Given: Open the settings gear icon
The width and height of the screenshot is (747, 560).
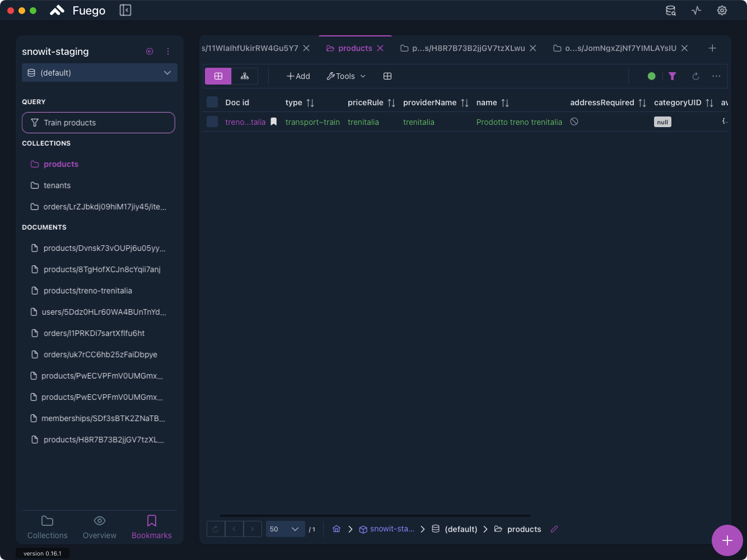Looking at the screenshot, I should [722, 10].
